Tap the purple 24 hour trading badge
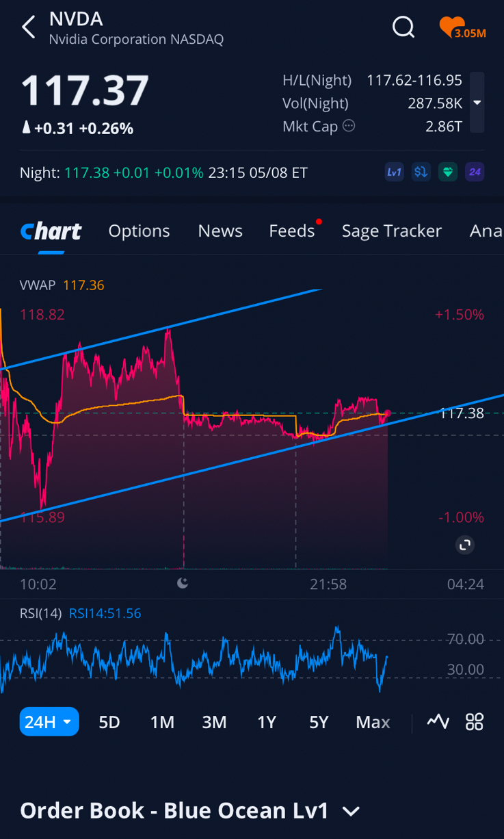Image resolution: width=504 pixels, height=839 pixels. click(x=475, y=172)
